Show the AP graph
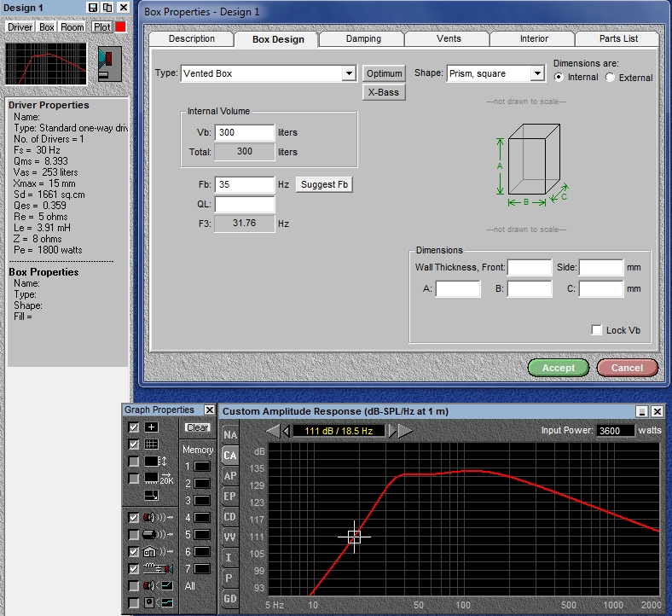The height and width of the screenshot is (616, 672). 230,476
